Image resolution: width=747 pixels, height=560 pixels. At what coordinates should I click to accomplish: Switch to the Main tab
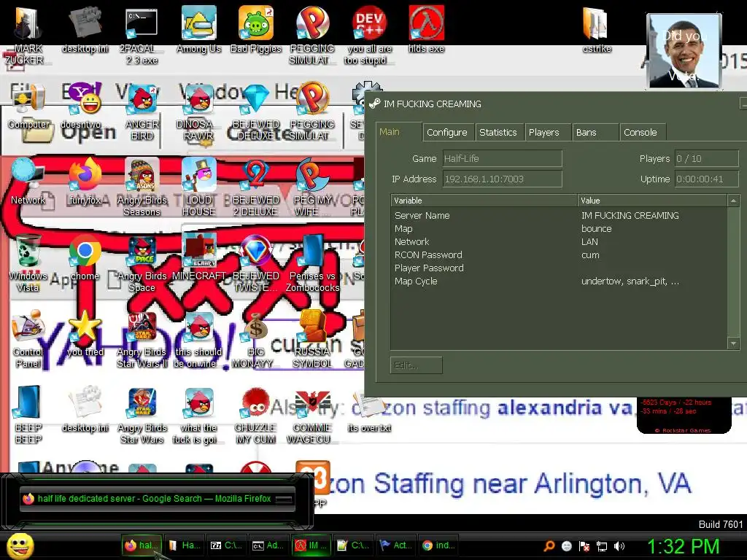(x=399, y=132)
